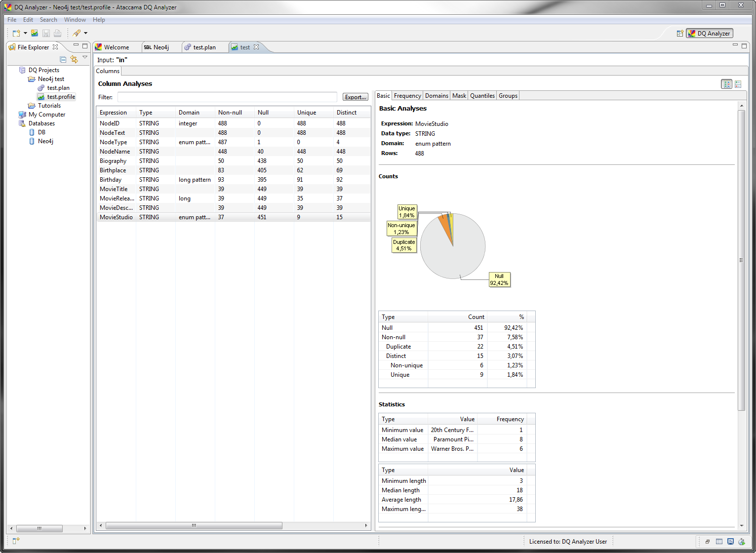
Task: Maximize the File Explorer panel
Action: point(85,45)
